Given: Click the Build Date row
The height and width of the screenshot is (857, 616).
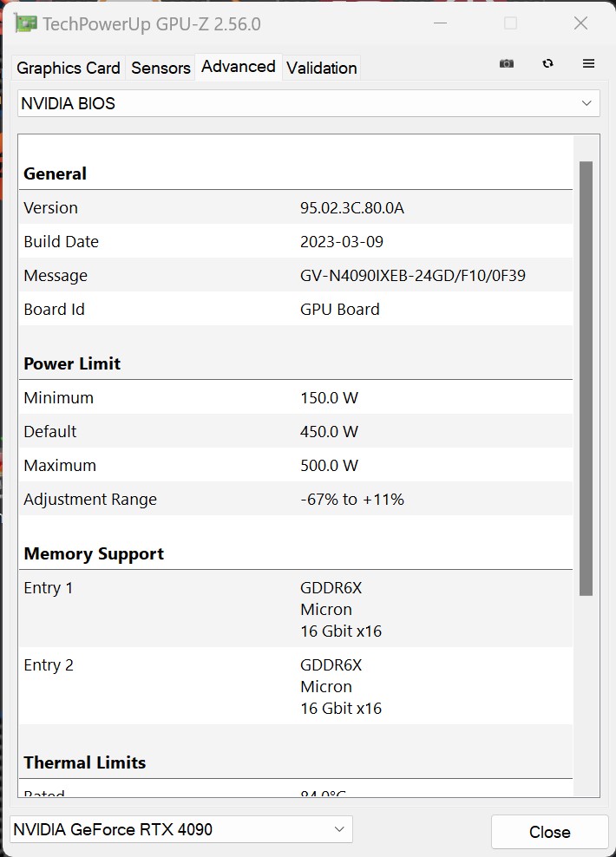Looking at the screenshot, I should tap(295, 242).
